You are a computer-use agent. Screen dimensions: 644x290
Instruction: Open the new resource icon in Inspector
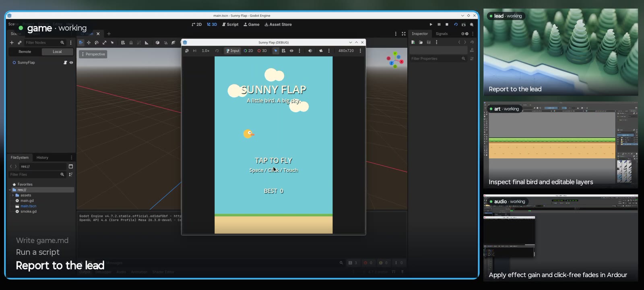(x=413, y=42)
